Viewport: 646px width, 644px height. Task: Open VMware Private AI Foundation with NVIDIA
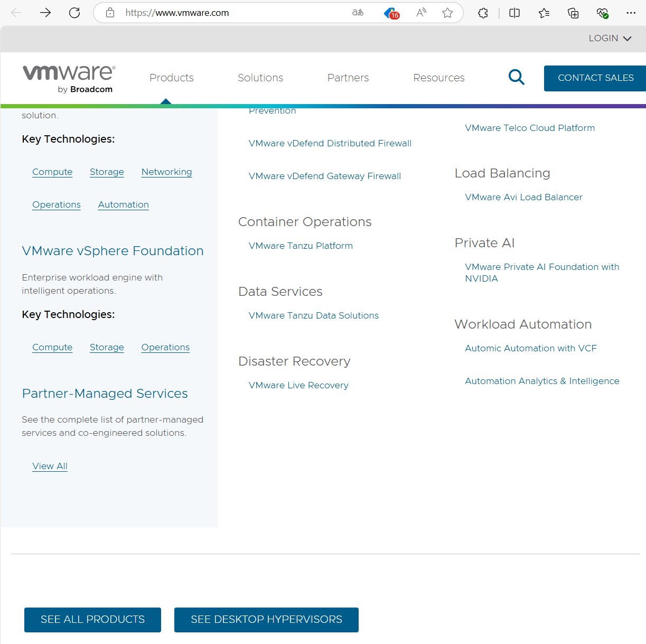click(x=542, y=273)
